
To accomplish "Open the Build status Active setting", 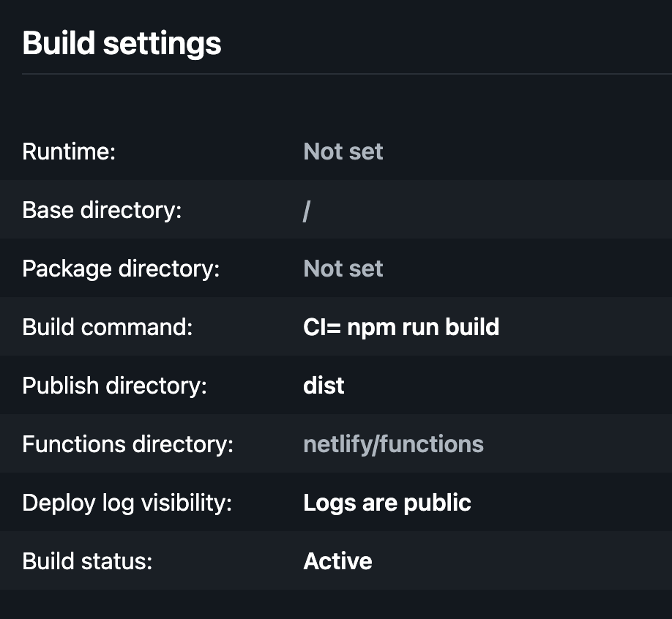I will (x=336, y=560).
